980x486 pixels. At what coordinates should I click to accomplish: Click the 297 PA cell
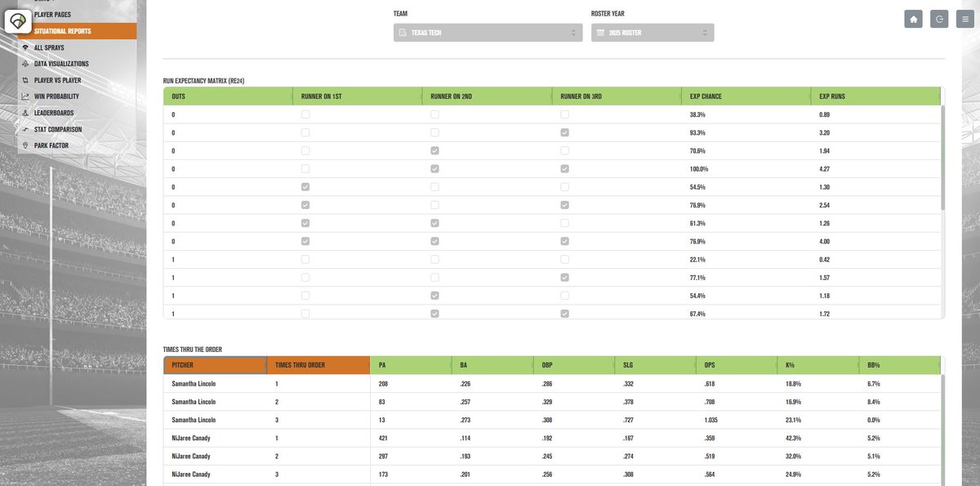[x=383, y=456]
